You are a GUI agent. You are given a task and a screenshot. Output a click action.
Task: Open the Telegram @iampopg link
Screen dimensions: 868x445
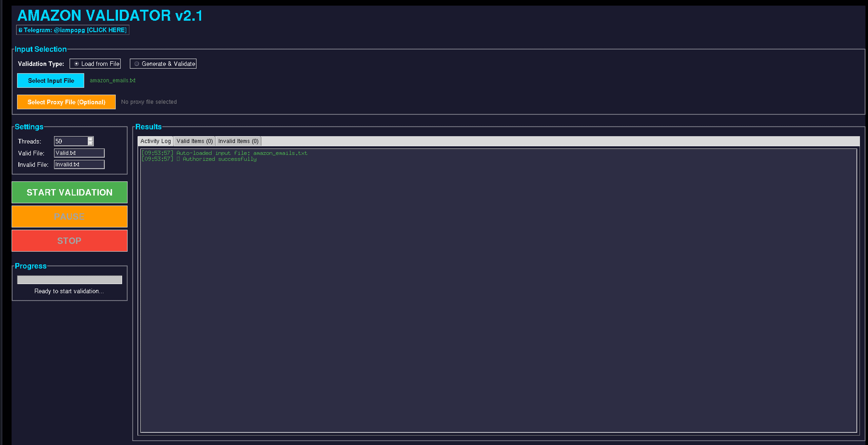click(x=73, y=30)
